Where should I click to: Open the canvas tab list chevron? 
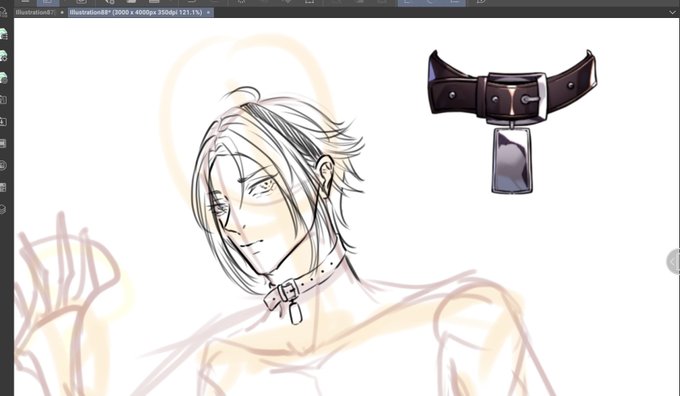[x=673, y=13]
